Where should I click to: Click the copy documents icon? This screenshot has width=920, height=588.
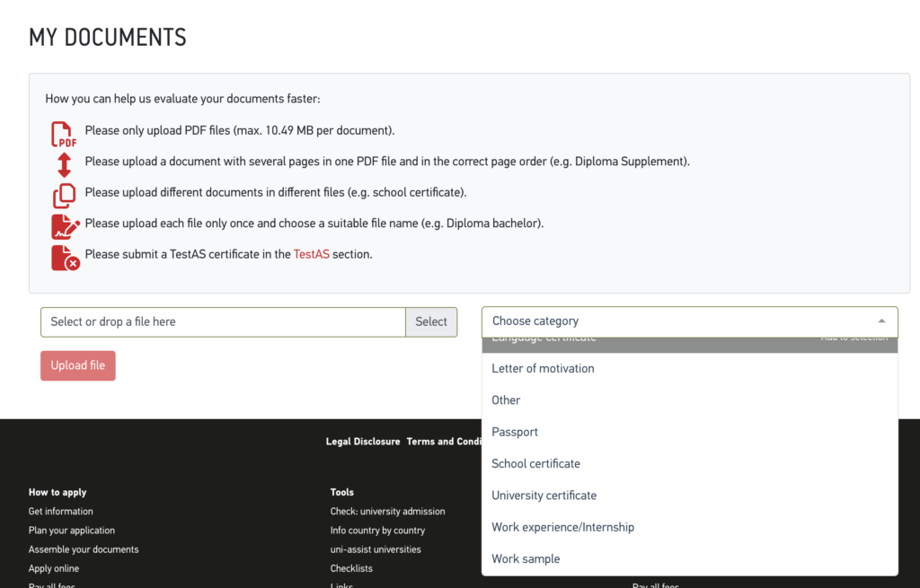pyautogui.click(x=64, y=195)
